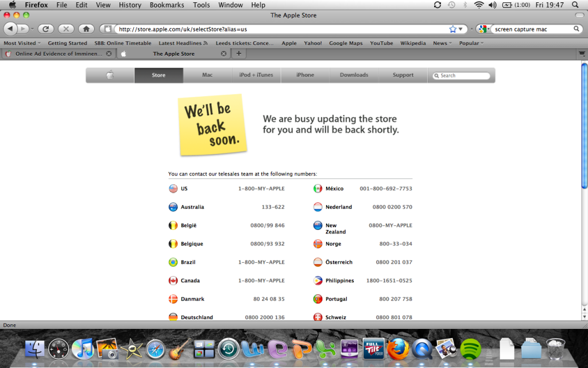Open Dashboard from the dock
588x368 pixels.
59,349
